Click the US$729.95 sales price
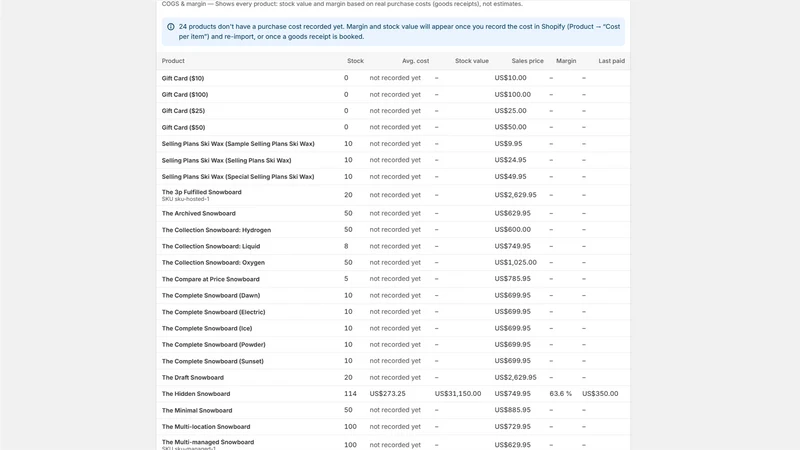 click(512, 427)
